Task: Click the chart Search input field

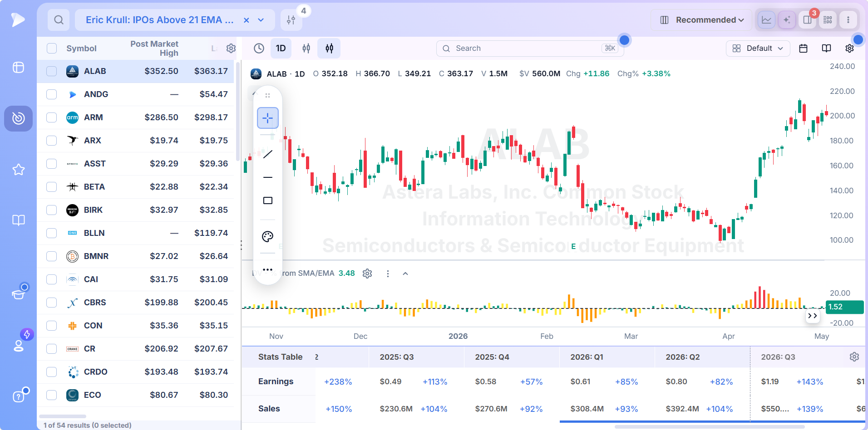Action: (x=530, y=48)
